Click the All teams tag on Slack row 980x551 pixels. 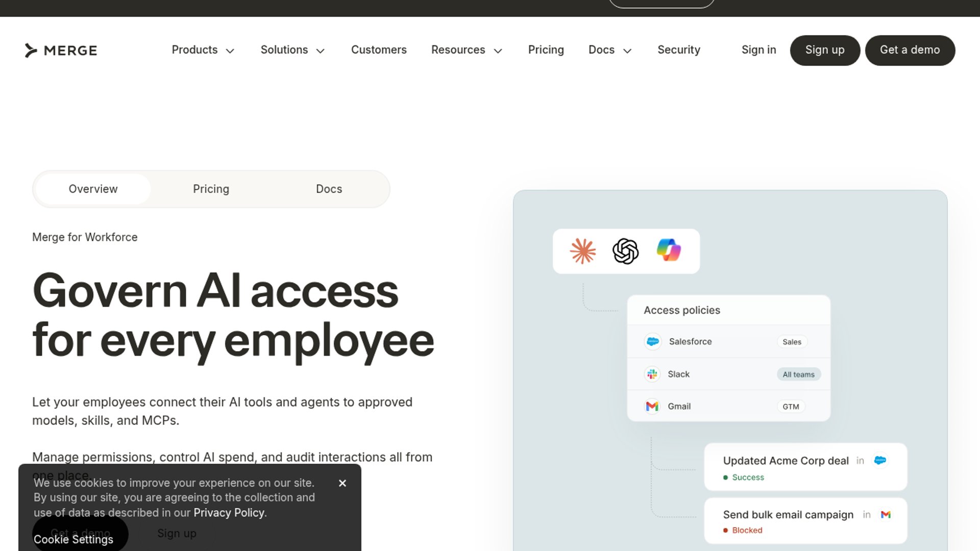(x=798, y=374)
